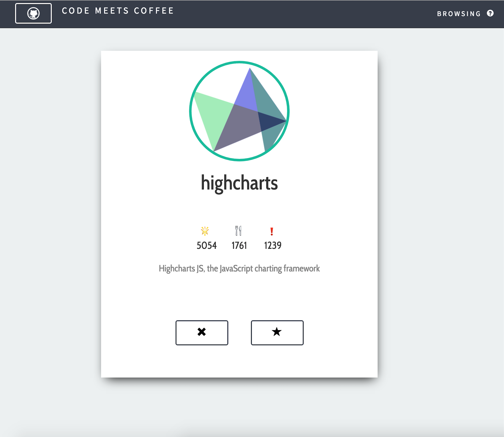Click the 1761 forks count
The width and height of the screenshot is (504, 437).
(x=239, y=245)
